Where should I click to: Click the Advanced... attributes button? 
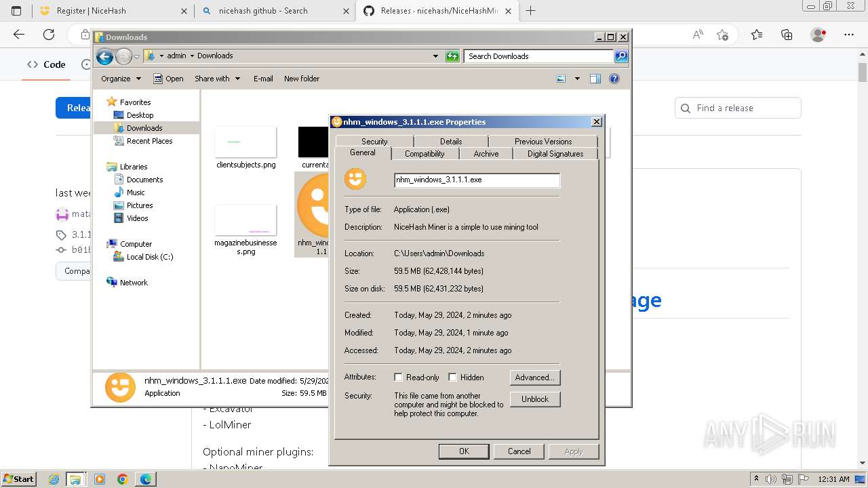pyautogui.click(x=535, y=378)
